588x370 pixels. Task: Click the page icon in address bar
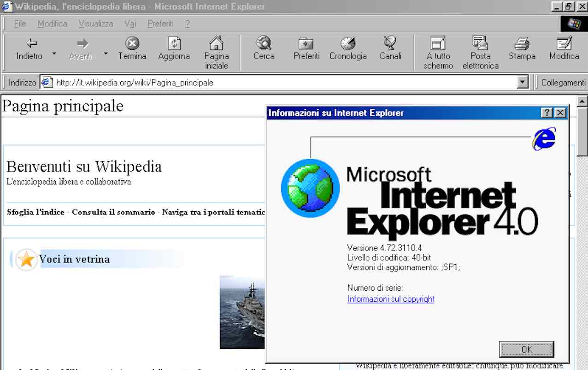[47, 83]
